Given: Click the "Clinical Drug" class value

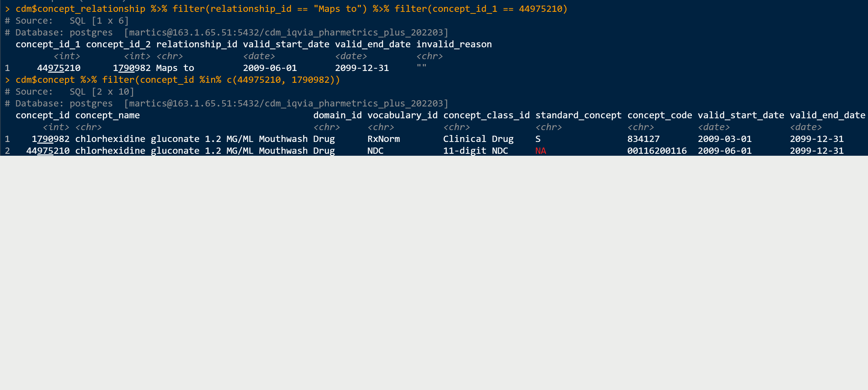Looking at the screenshot, I should click(x=478, y=139).
